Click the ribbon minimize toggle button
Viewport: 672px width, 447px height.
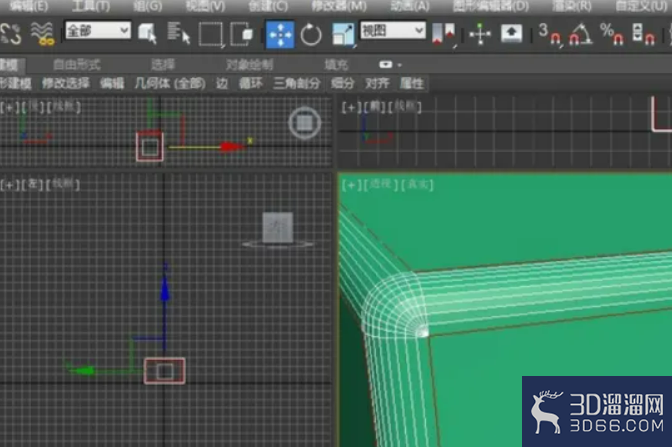click(385, 65)
